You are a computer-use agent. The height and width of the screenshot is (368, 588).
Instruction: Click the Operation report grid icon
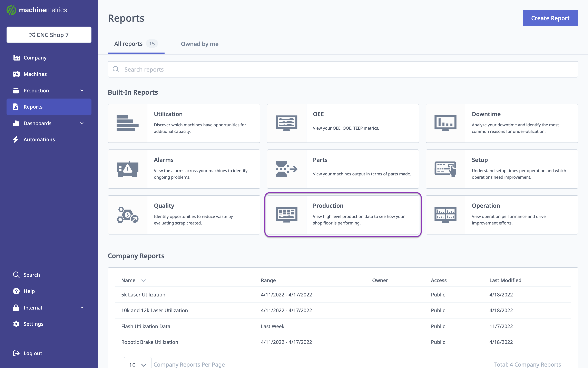coord(445,215)
